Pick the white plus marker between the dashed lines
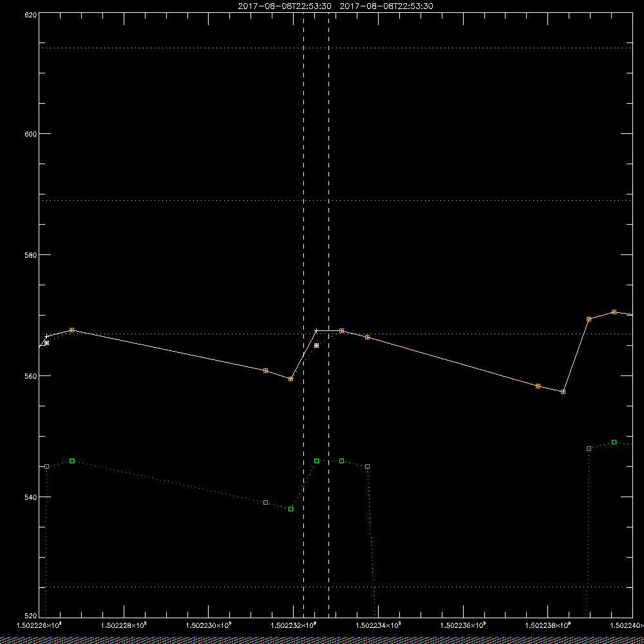This screenshot has width=644, height=644. point(316,330)
